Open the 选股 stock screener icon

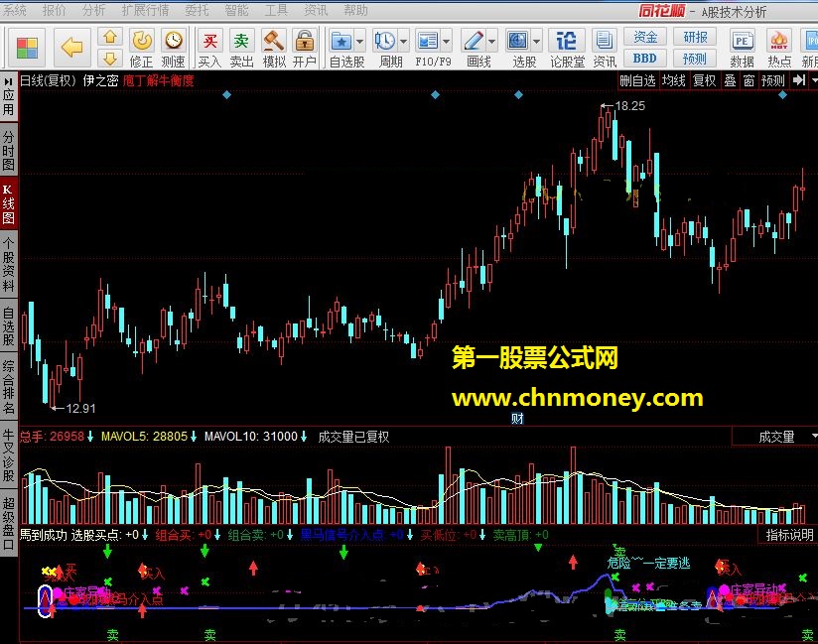click(x=517, y=42)
